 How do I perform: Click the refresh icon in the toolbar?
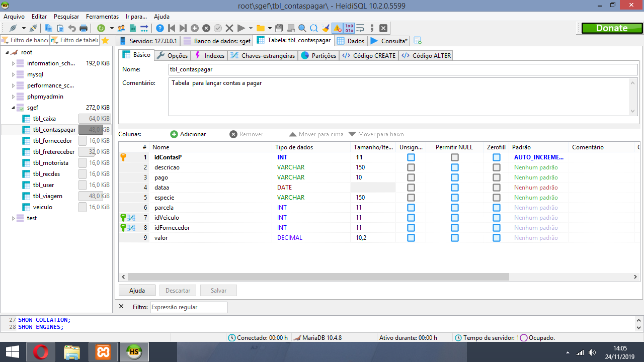(101, 28)
